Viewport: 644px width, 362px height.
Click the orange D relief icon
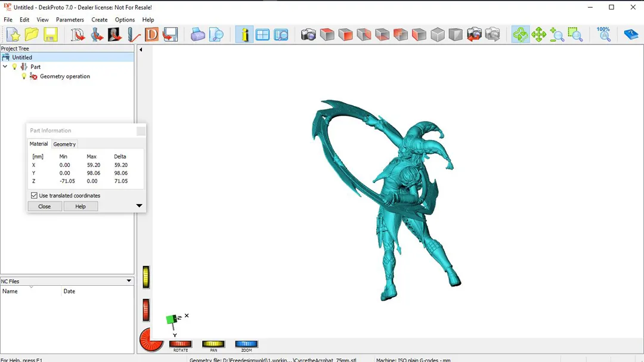[151, 35]
